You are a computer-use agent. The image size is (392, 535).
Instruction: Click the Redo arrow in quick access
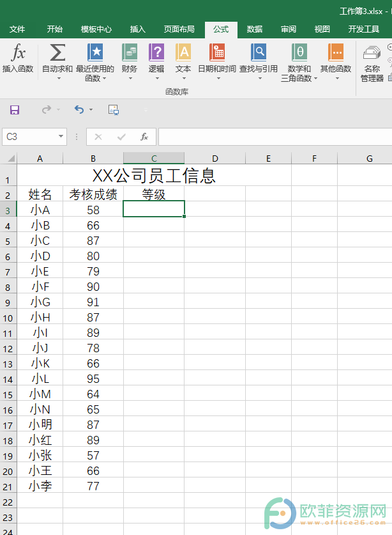(46, 109)
